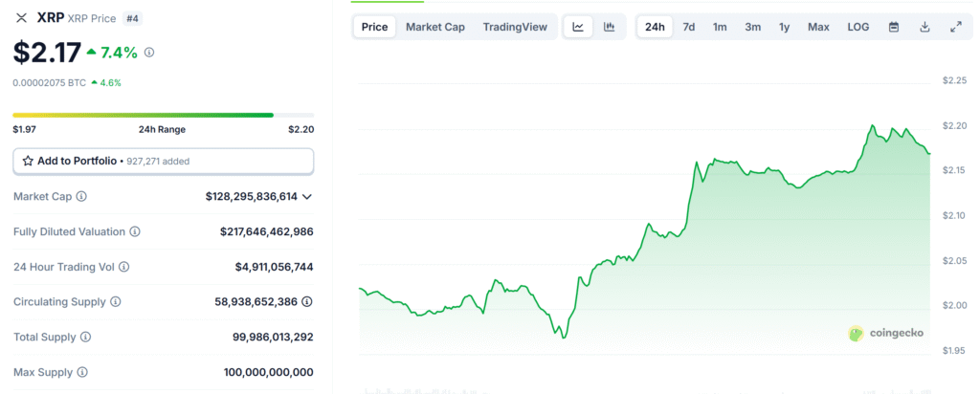The image size is (980, 394).
Task: Open the TradingView tab
Action: (515, 27)
